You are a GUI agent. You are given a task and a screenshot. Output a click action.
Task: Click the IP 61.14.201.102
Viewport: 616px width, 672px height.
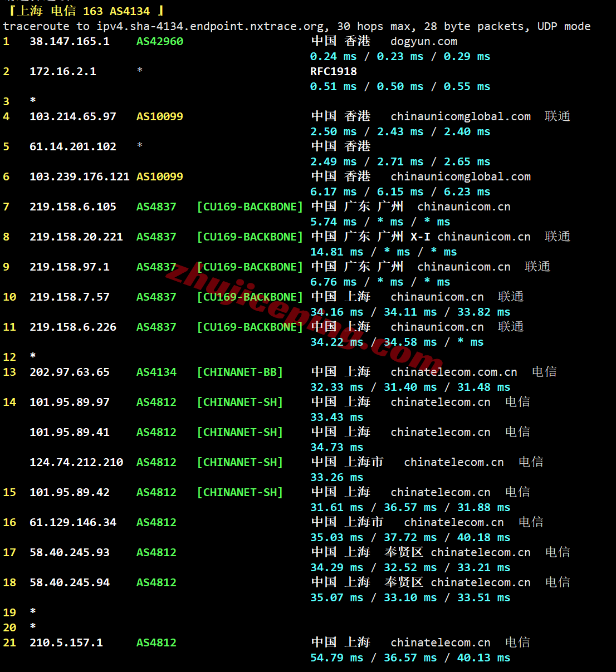pyautogui.click(x=73, y=146)
